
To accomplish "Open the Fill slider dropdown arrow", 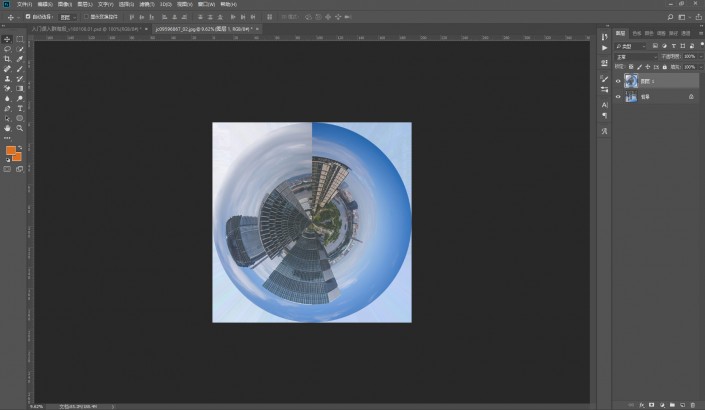I will [x=701, y=67].
